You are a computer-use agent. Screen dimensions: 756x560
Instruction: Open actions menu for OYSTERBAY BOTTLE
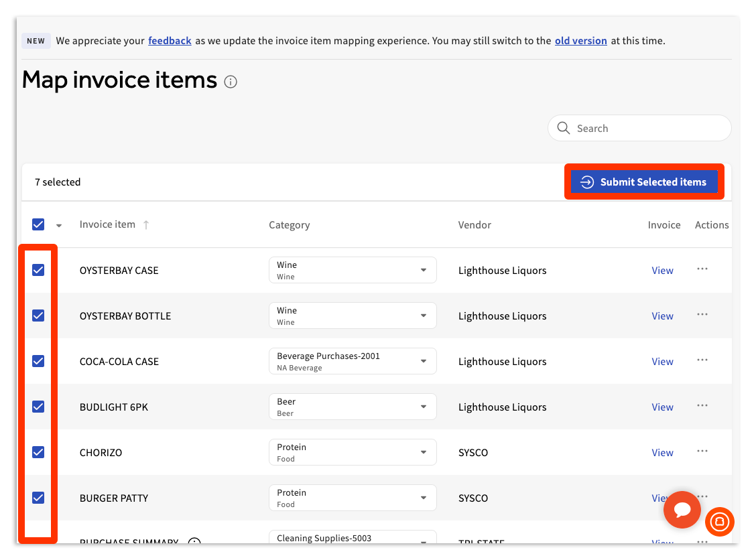[702, 316]
